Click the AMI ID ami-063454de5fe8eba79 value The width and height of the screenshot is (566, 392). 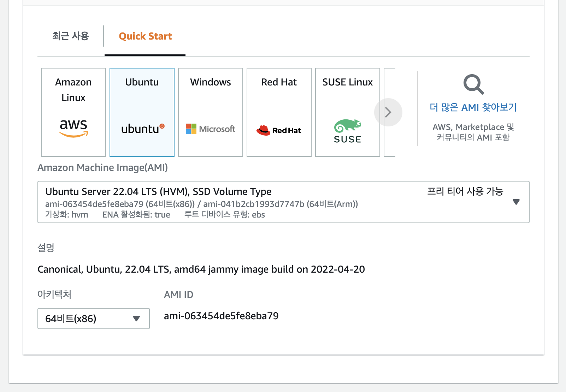point(221,316)
